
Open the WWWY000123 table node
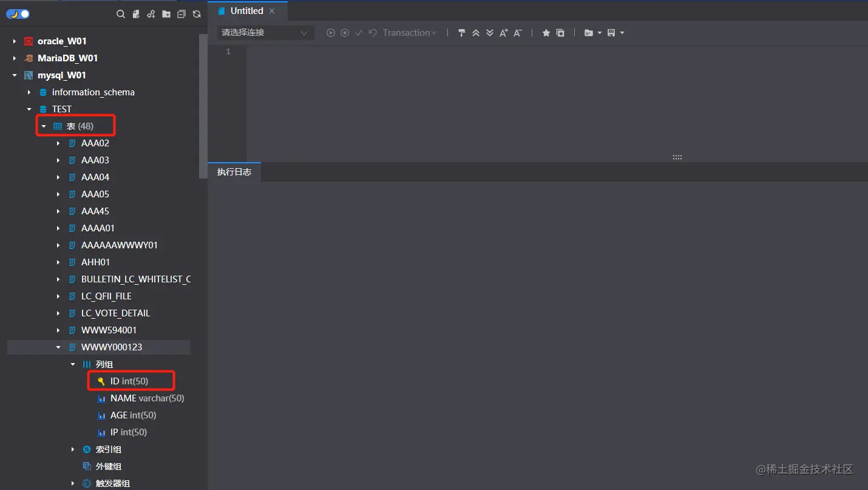(112, 347)
